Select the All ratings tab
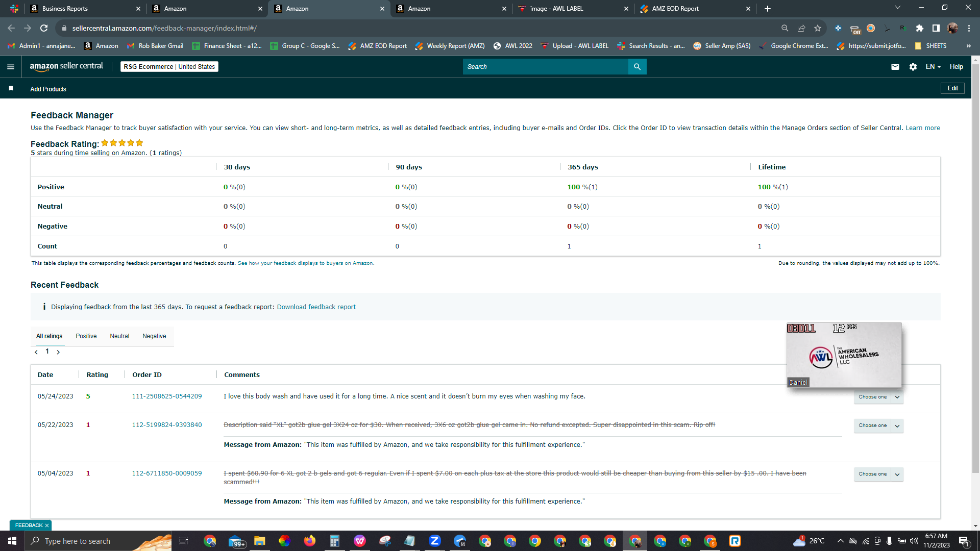Screen dimensions: 980x551 click(50, 336)
